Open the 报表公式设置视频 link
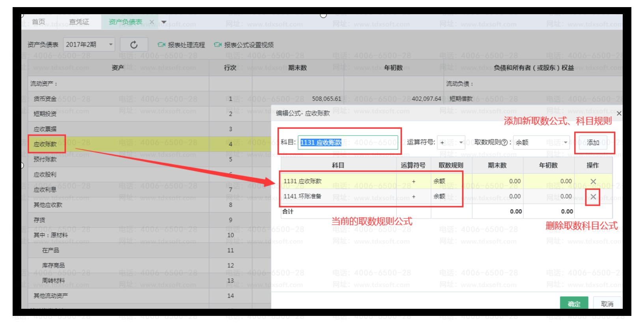 click(x=248, y=45)
